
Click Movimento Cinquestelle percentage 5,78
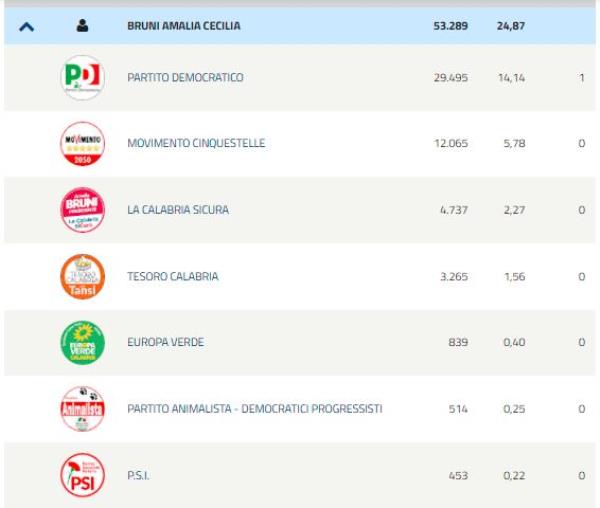(511, 143)
